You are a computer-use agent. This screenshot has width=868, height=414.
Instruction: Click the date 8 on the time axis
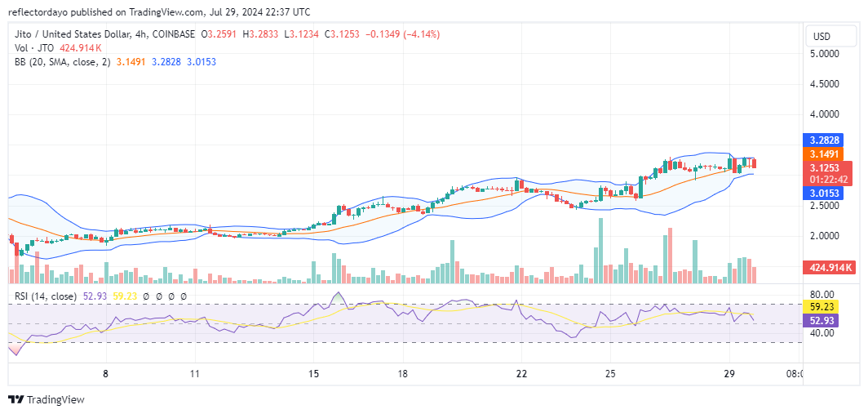coord(105,373)
